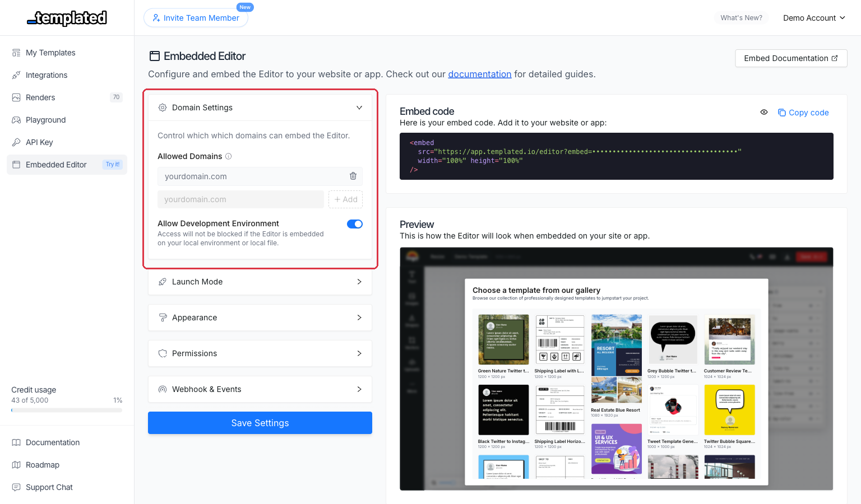Copy the embed code
Image resolution: width=861 pixels, height=504 pixels.
point(803,113)
